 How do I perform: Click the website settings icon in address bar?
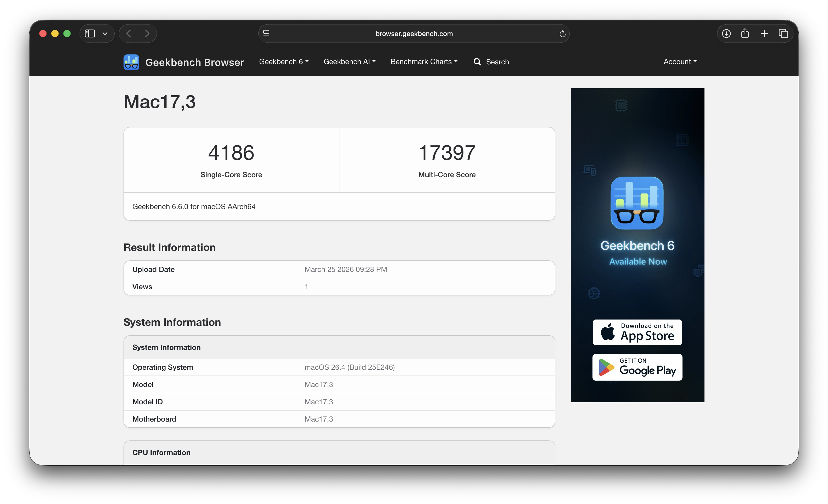[266, 33]
